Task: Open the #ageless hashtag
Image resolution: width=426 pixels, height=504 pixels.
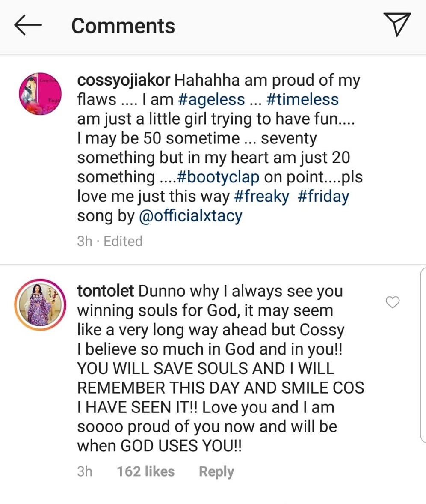Action: (210, 100)
